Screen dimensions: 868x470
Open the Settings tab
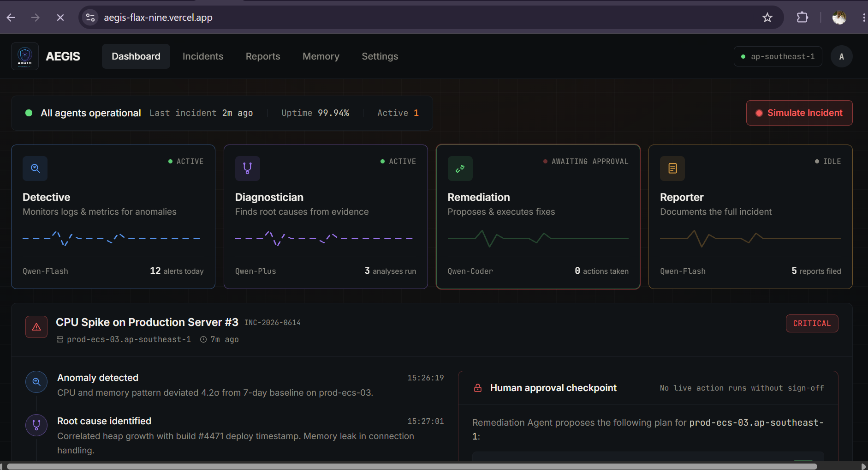pos(380,56)
